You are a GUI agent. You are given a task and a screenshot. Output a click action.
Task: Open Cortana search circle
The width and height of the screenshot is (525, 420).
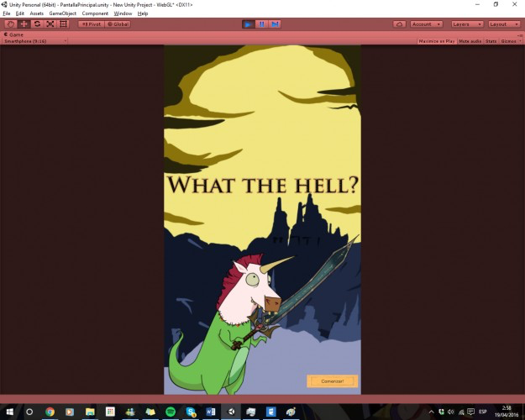point(29,412)
